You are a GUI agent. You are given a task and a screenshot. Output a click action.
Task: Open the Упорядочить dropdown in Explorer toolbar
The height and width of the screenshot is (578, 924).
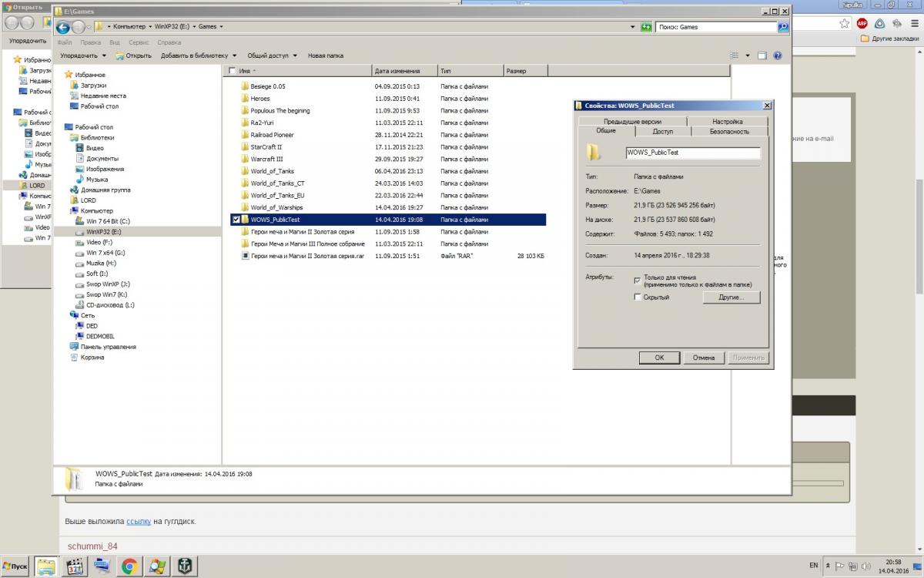pyautogui.click(x=83, y=55)
